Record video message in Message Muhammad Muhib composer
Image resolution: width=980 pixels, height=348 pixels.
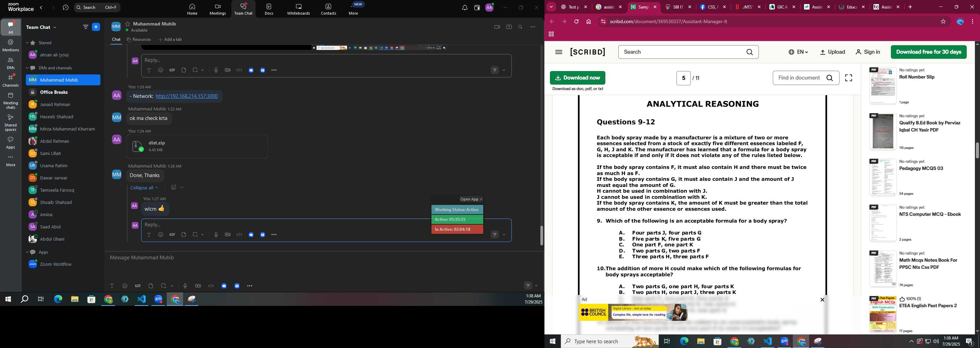click(x=198, y=286)
